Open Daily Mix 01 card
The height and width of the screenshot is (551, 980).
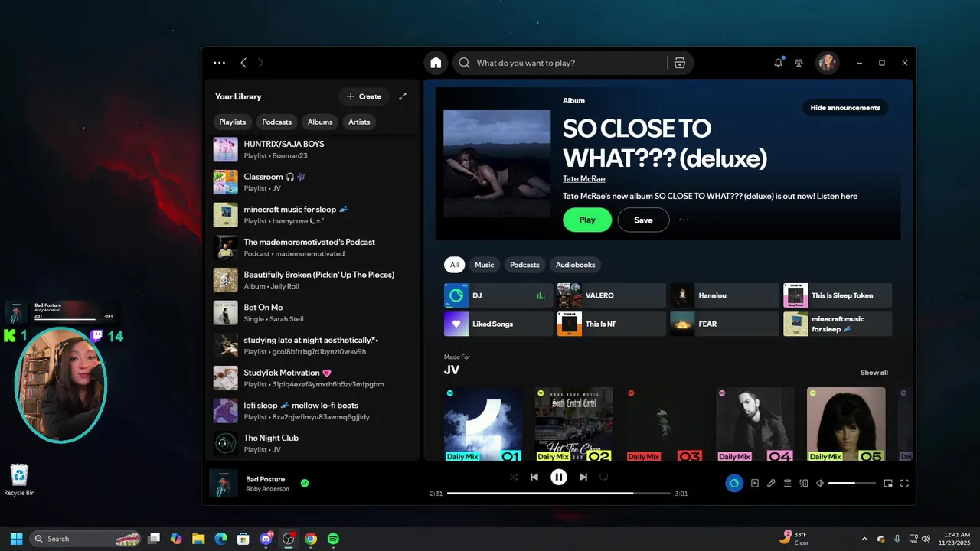tap(483, 423)
